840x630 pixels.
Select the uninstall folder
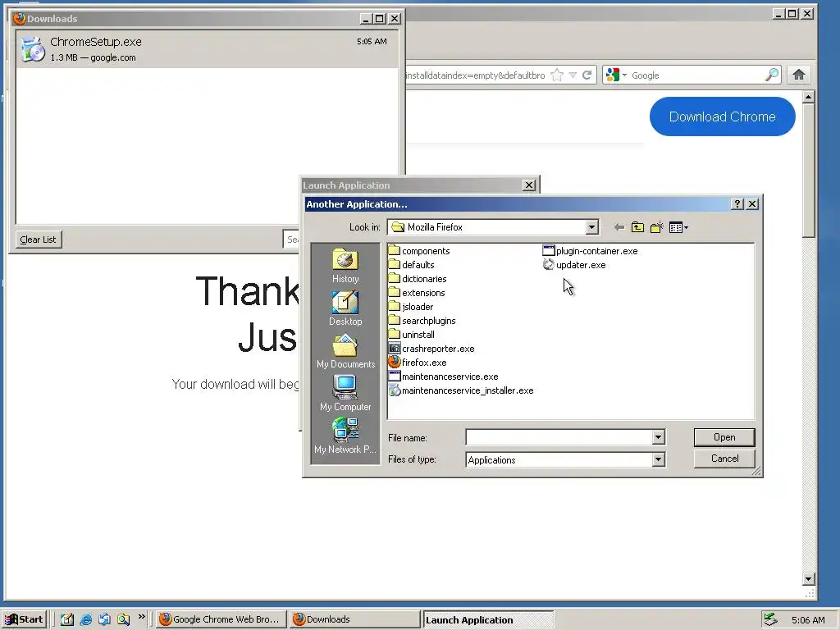[x=412, y=335]
